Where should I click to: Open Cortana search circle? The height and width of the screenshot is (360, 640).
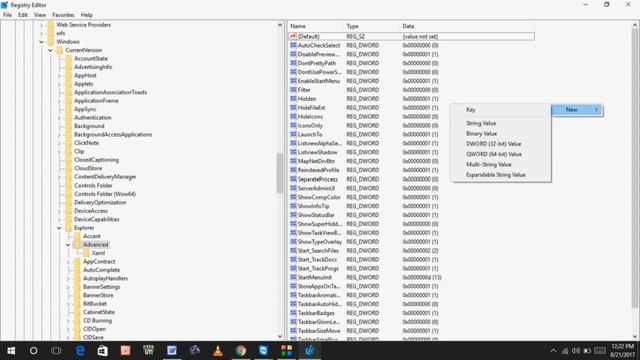pyautogui.click(x=33, y=351)
